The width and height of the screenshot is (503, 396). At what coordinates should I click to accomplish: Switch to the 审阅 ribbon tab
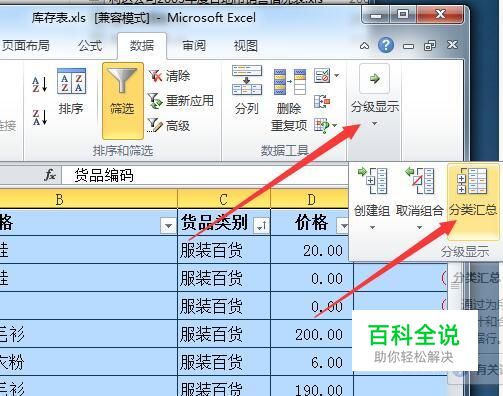(194, 46)
